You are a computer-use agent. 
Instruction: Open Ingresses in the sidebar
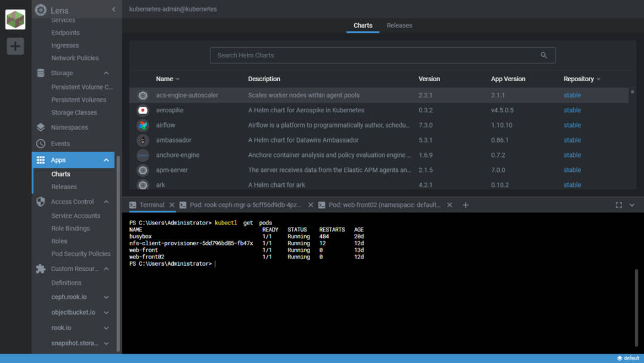pos(65,45)
